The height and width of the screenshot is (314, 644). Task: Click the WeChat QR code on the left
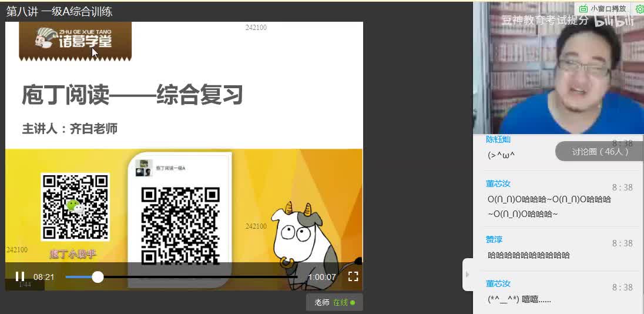click(x=75, y=207)
